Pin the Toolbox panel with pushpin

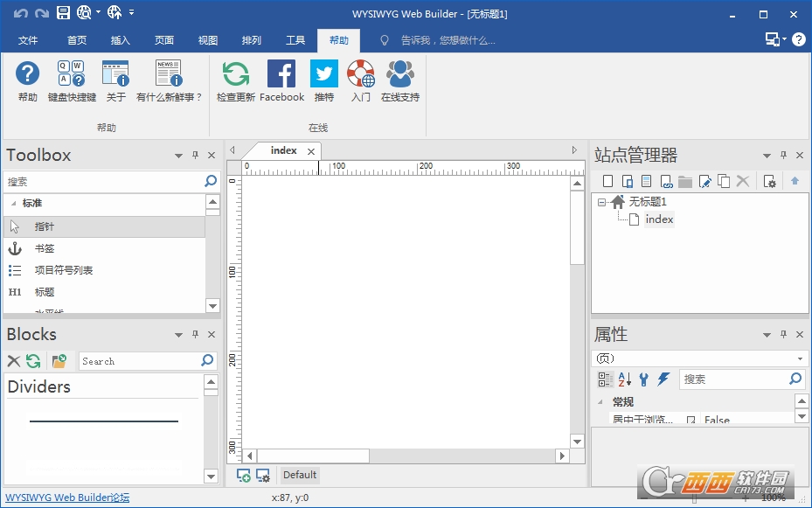point(195,156)
